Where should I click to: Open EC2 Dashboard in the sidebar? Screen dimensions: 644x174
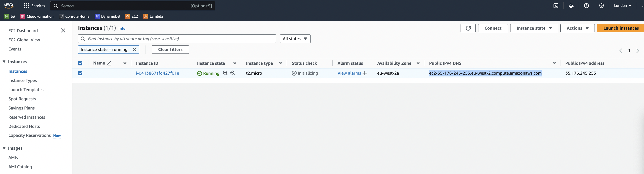pos(23,31)
